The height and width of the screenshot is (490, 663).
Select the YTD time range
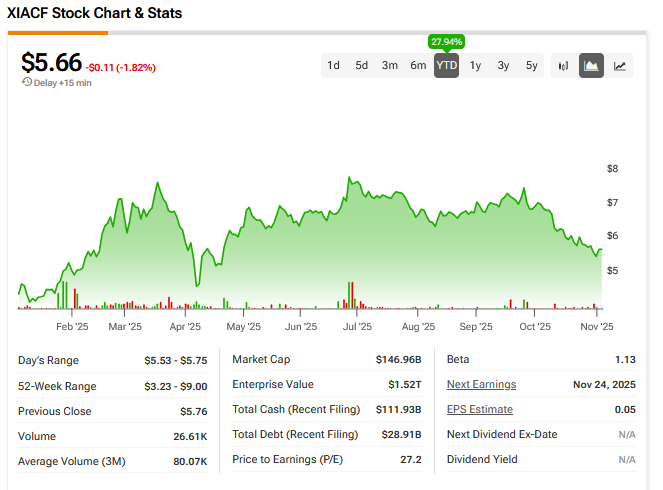(446, 66)
